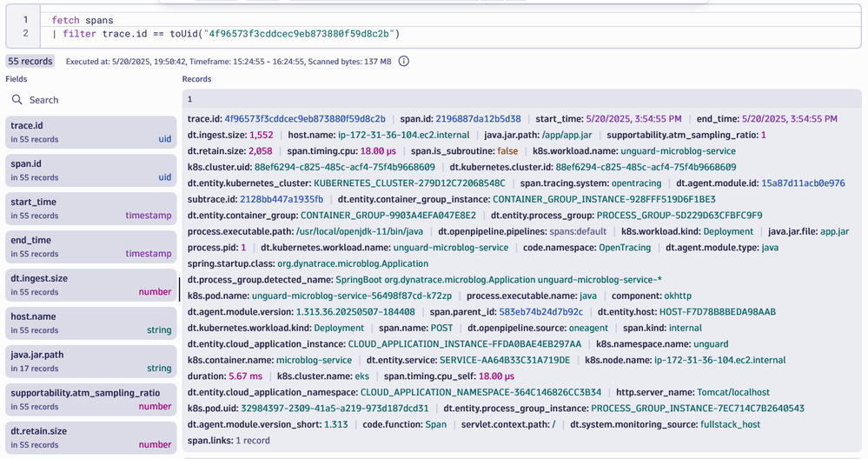868x459 pixels.
Task: Open the end_time timestamp field
Action: 90,247
